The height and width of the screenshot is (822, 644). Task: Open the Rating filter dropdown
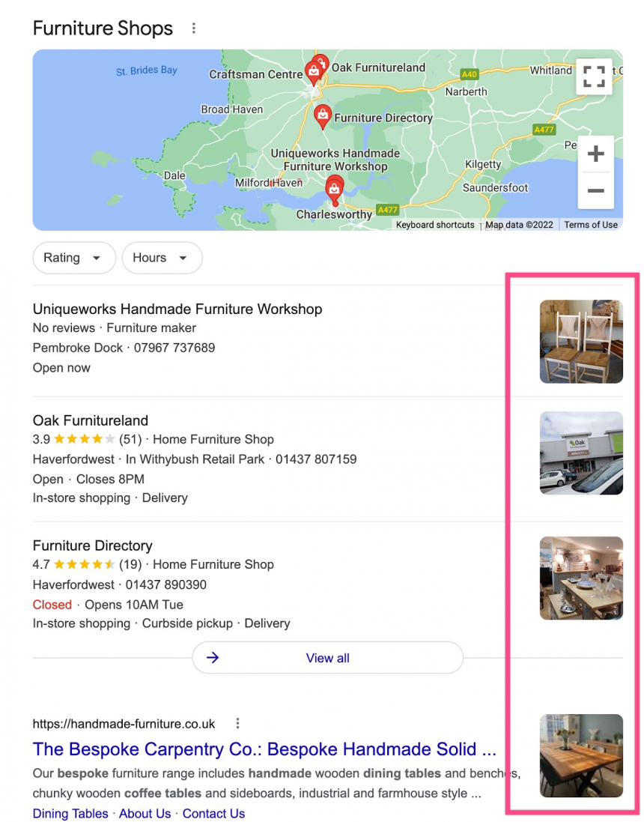[73, 258]
